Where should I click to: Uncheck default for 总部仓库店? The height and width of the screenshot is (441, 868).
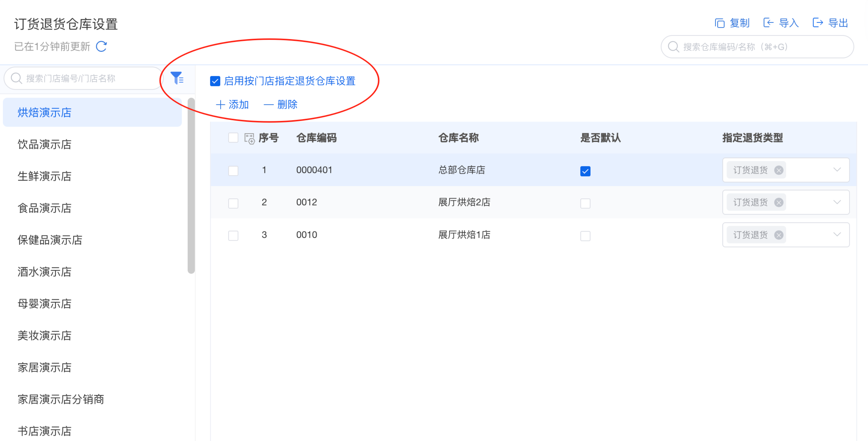pyautogui.click(x=585, y=171)
